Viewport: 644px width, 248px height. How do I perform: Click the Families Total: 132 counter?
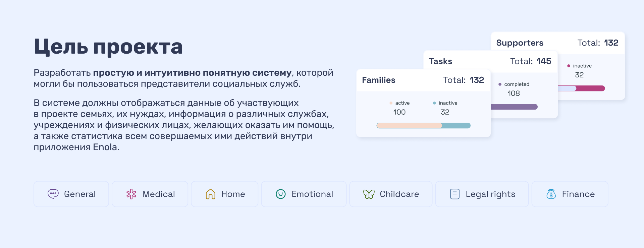[x=463, y=80]
